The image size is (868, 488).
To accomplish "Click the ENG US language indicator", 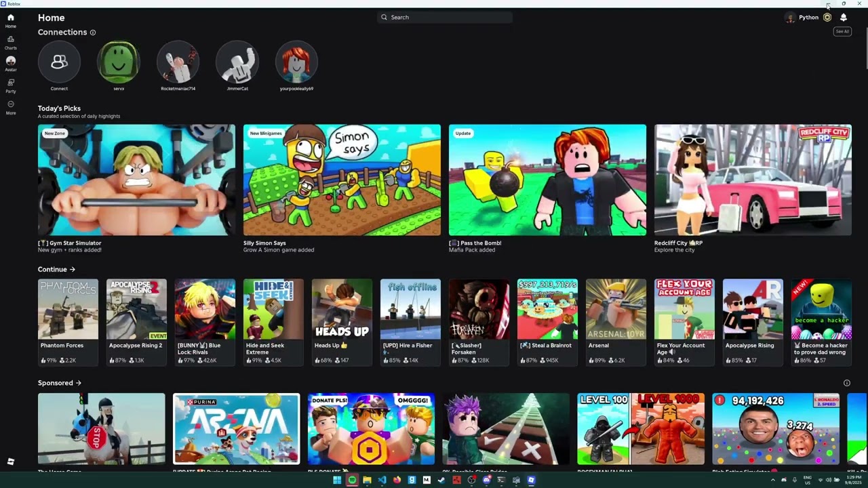I will pyautogui.click(x=808, y=481).
